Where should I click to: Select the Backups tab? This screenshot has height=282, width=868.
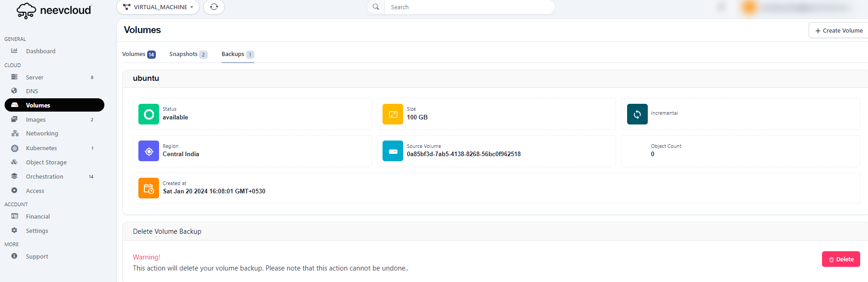[237, 54]
